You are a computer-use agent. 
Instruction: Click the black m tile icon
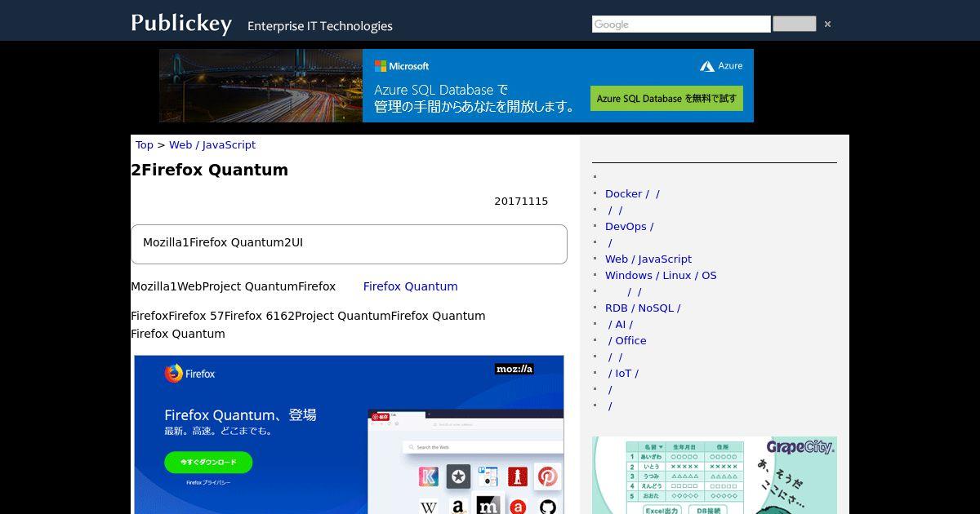(488, 506)
